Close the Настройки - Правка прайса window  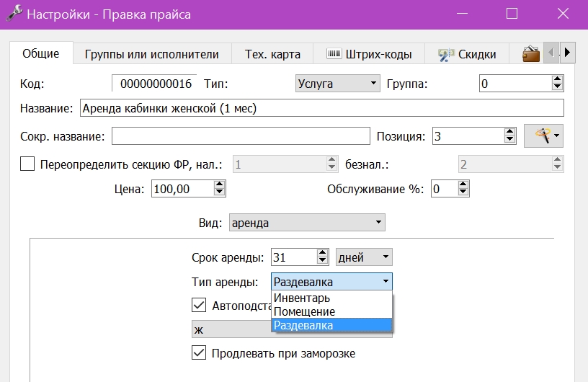(x=563, y=14)
